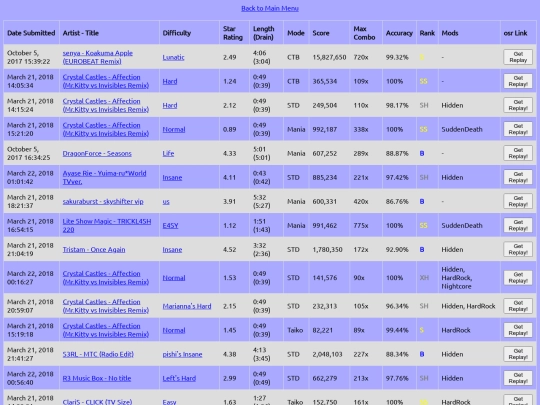Get replay for S3RL MTC score
Image resolution: width=540 pixels, height=405 pixels.
518,354
